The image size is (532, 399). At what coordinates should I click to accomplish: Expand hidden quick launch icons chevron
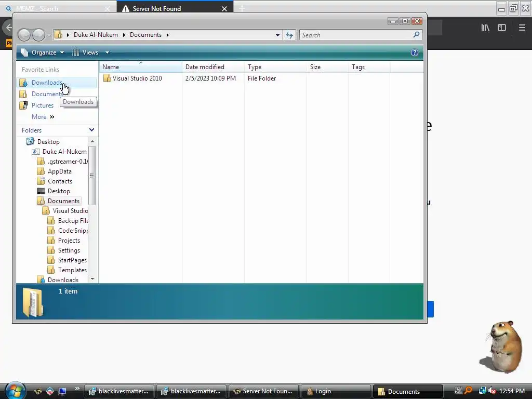[x=77, y=389]
